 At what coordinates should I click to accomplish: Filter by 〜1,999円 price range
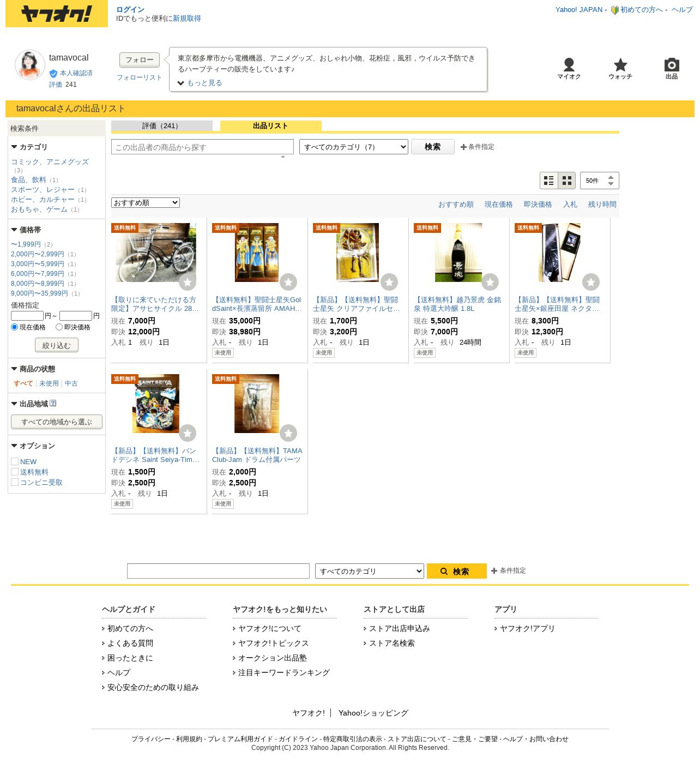coord(26,244)
